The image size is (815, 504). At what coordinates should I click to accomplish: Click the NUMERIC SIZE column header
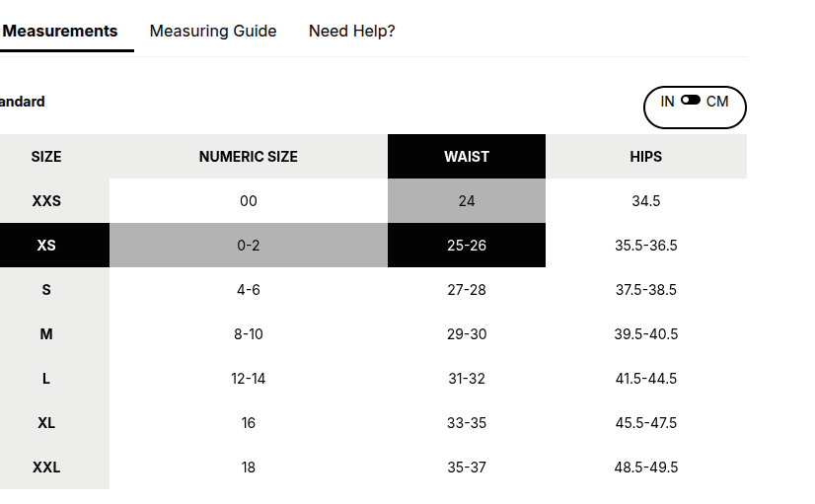(249, 157)
